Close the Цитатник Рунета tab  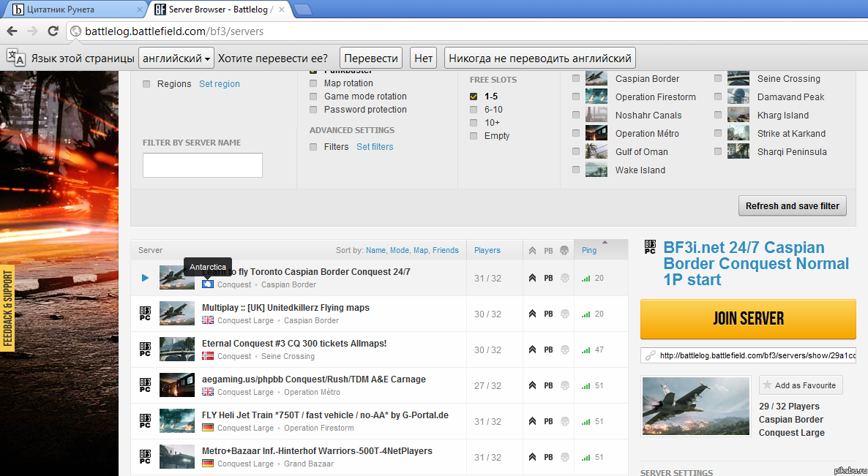(139, 10)
